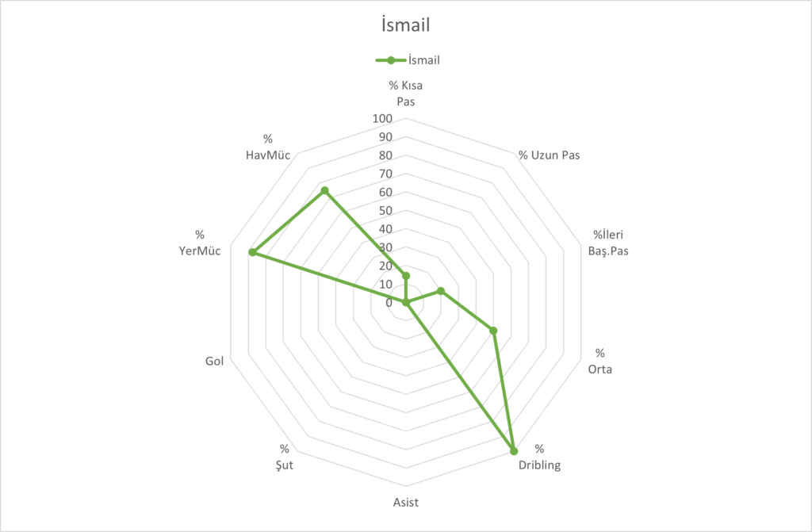Image resolution: width=812 pixels, height=532 pixels.
Task: Select the HavMüc data point marker
Action: [324, 191]
